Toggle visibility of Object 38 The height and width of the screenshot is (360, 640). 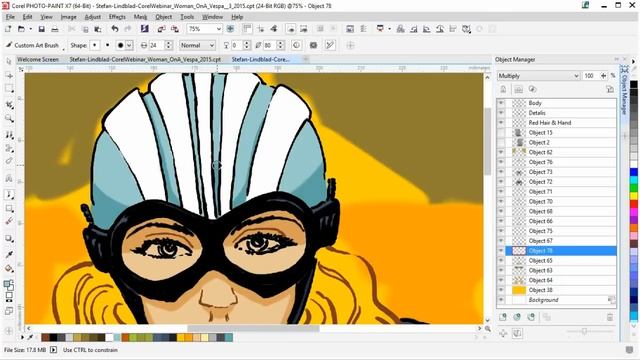click(501, 290)
